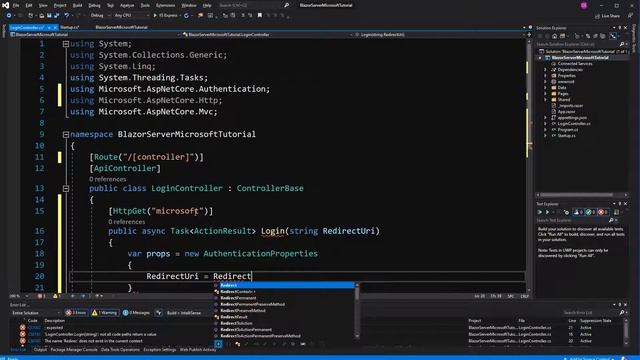Image resolution: width=640 pixels, height=360 pixels.
Task: Click the search magnifier in title bar
Action: [287, 5]
